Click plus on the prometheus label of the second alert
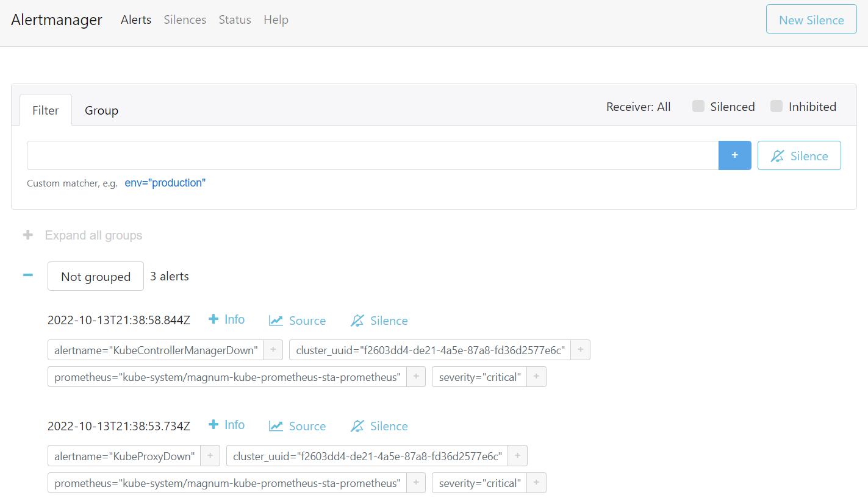This screenshot has width=868, height=501. click(415, 483)
